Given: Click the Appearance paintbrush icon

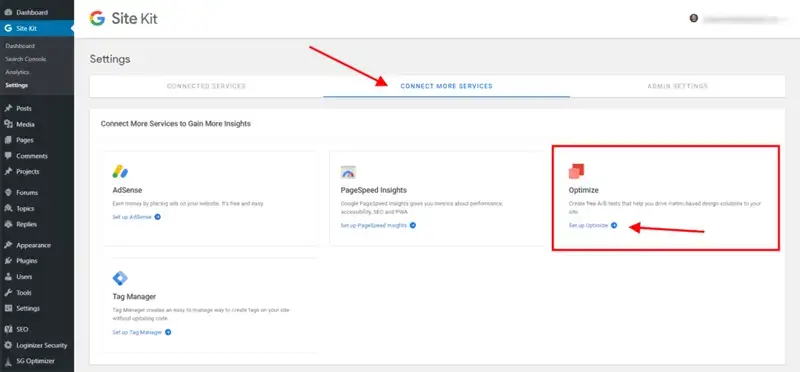Looking at the screenshot, I should point(8,245).
